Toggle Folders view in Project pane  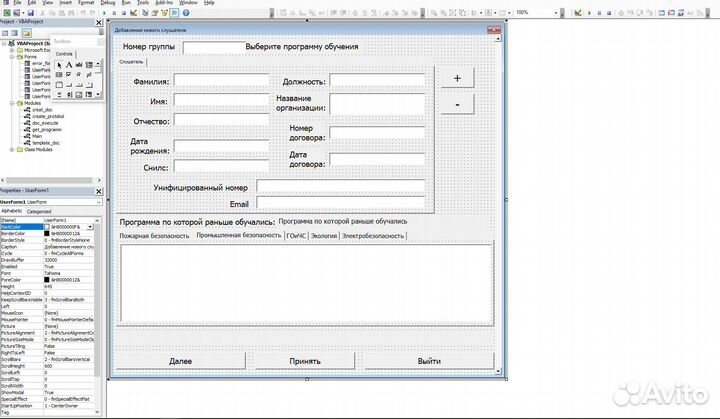27,34
